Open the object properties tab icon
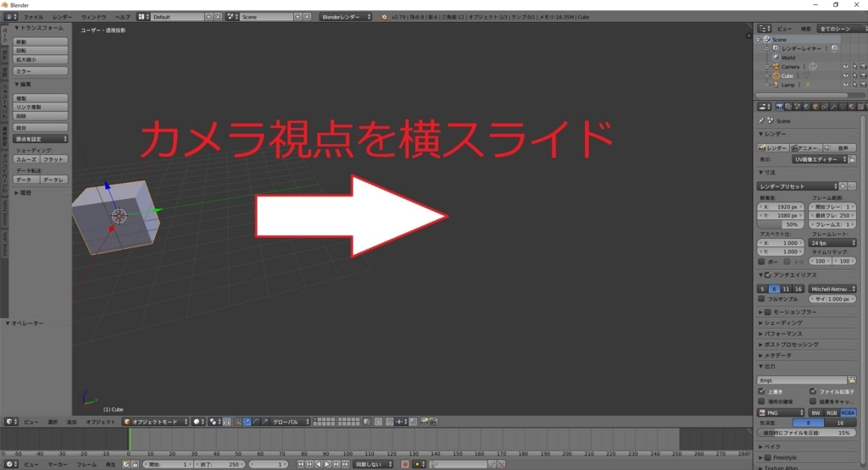The image size is (868, 470). coord(815,107)
